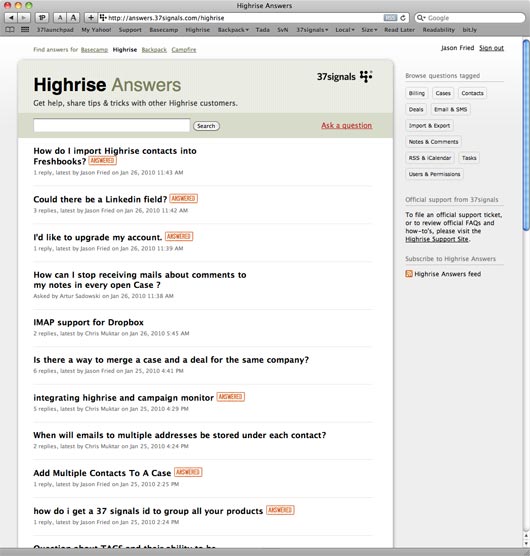Viewport: 530px width, 556px height.
Task: Browse questions tagged Users & Permissions
Action: click(x=434, y=174)
